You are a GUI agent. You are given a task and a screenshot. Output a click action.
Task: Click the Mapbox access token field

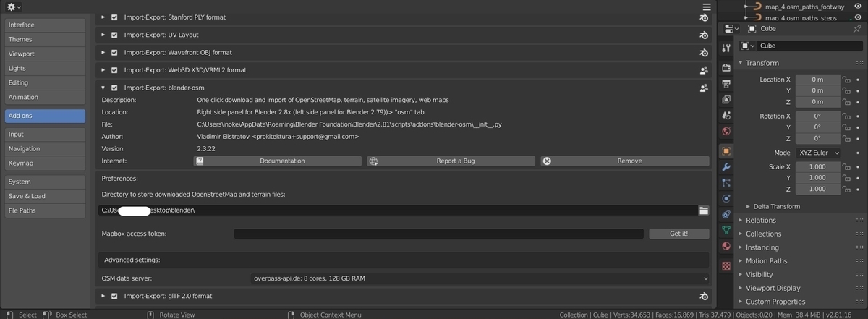pyautogui.click(x=438, y=234)
